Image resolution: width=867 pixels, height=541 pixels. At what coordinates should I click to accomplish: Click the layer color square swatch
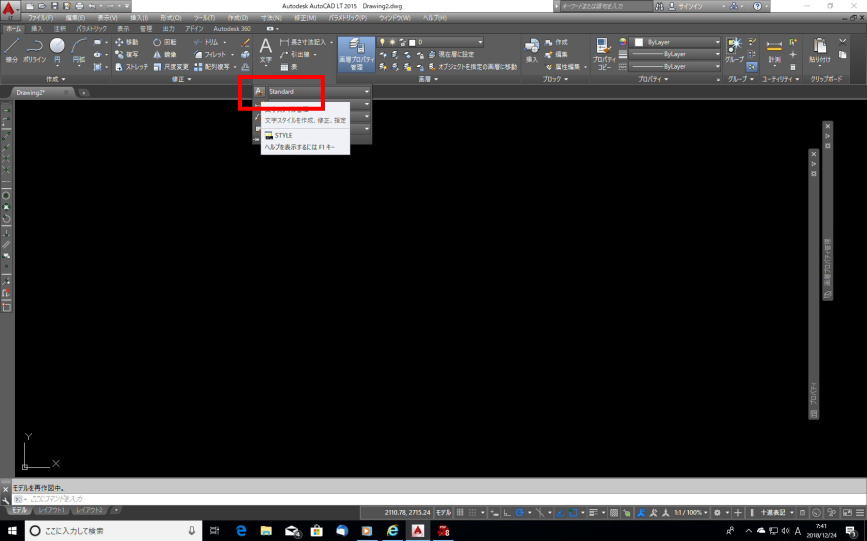pos(412,42)
